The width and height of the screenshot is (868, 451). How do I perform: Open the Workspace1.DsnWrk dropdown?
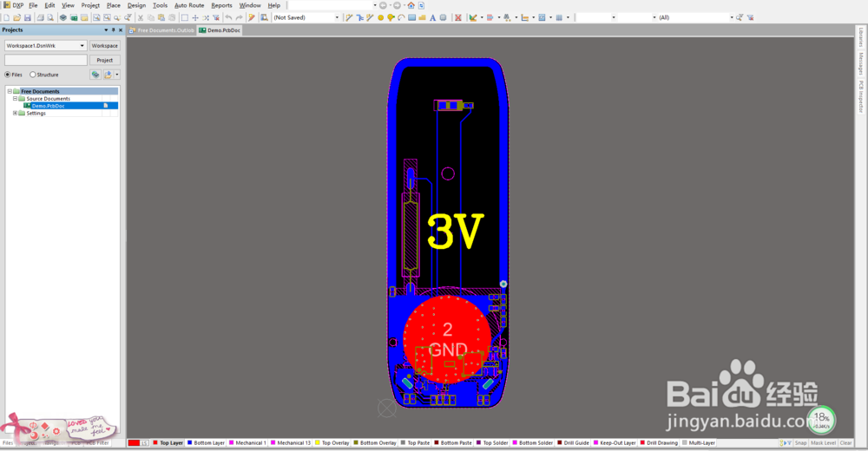click(82, 46)
